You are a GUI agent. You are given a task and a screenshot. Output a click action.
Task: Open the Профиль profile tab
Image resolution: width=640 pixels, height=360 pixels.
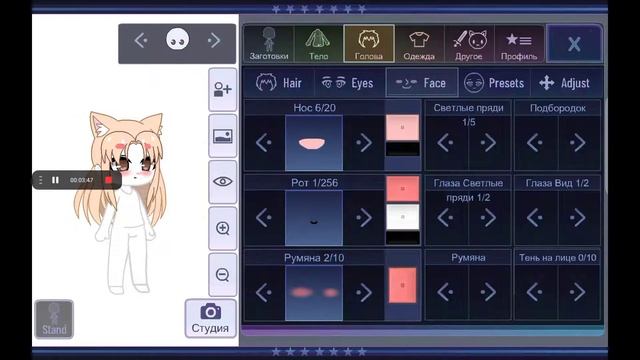[519, 44]
